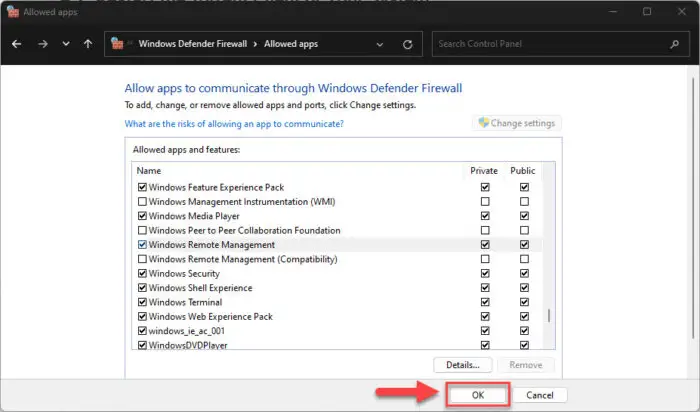700x412 pixels.
Task: Click the Private column header
Action: click(483, 171)
